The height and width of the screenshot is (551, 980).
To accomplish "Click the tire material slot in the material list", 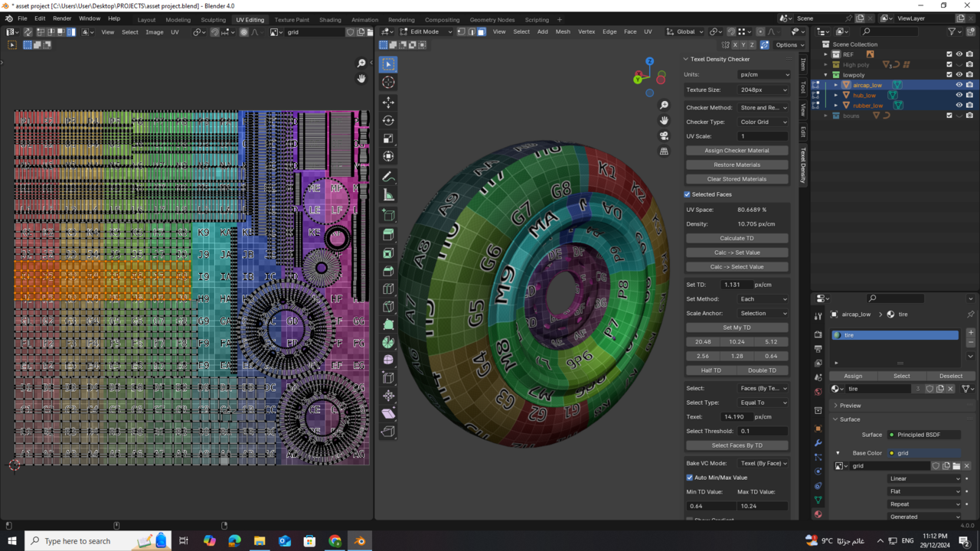I will tap(894, 334).
